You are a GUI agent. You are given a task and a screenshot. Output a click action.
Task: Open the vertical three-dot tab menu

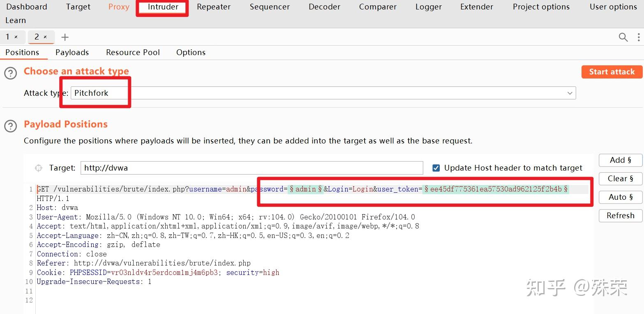point(638,37)
